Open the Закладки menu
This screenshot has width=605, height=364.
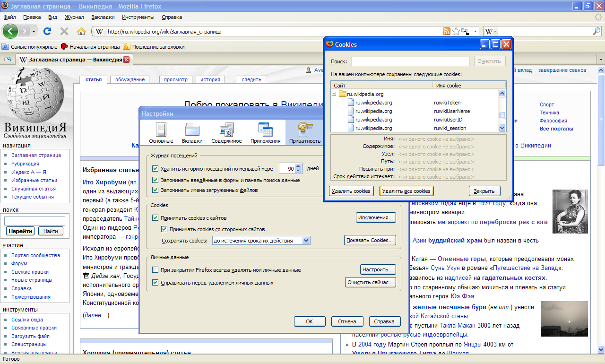[103, 17]
